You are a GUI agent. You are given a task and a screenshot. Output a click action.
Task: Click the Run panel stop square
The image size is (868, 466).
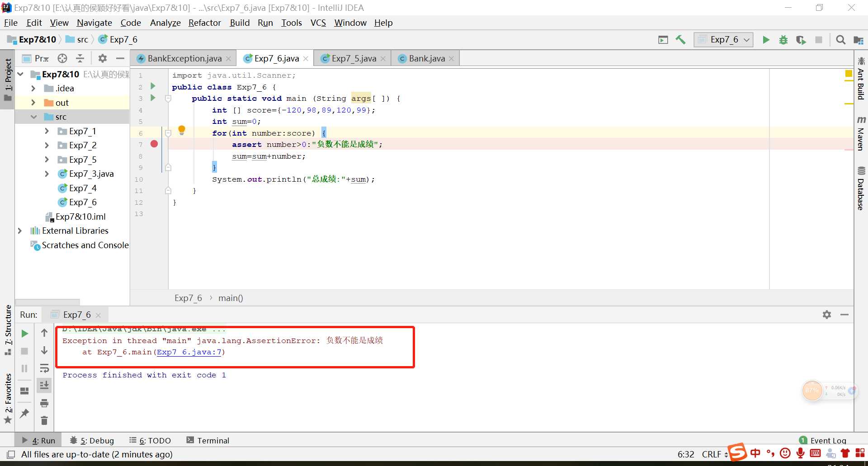25,351
